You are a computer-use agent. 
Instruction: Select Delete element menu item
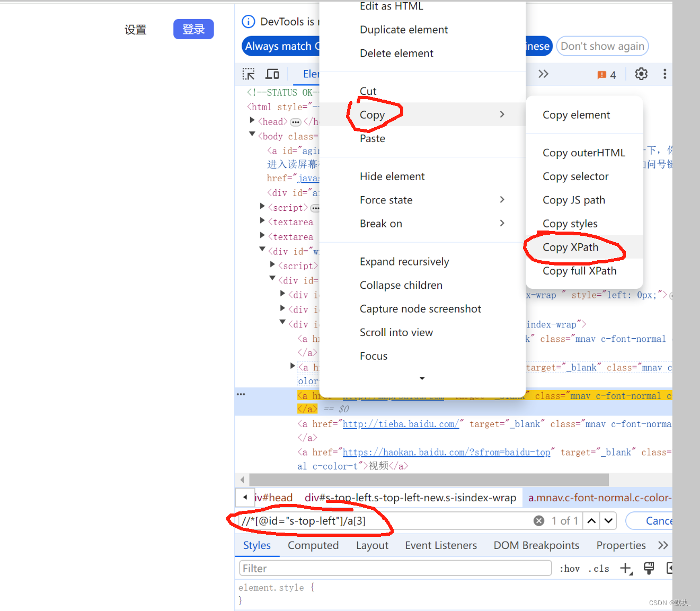tap(422, 53)
